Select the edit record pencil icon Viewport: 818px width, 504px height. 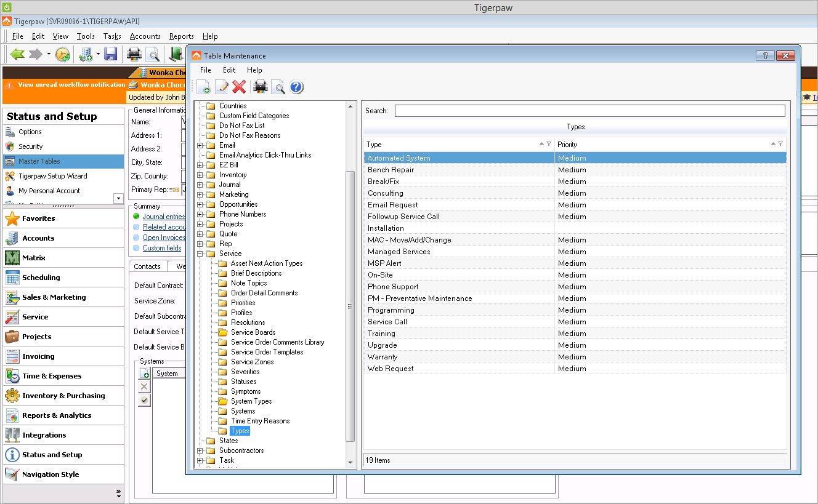221,87
